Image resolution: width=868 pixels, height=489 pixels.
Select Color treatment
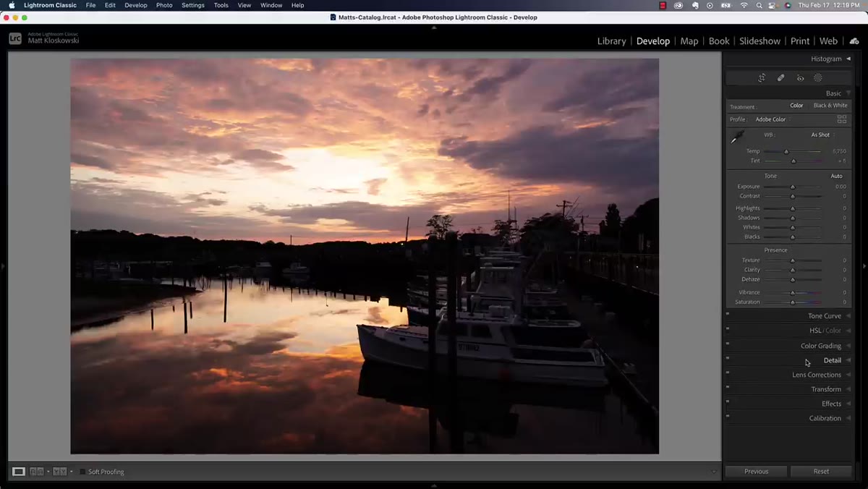[796, 106]
